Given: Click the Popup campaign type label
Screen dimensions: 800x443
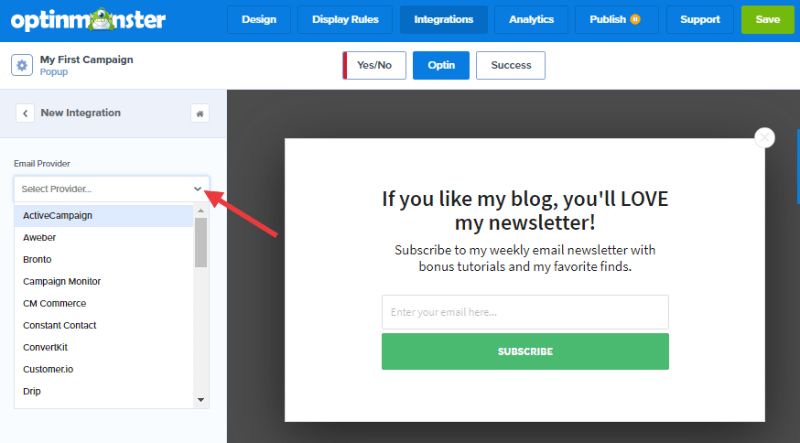Looking at the screenshot, I should pyautogui.click(x=54, y=72).
